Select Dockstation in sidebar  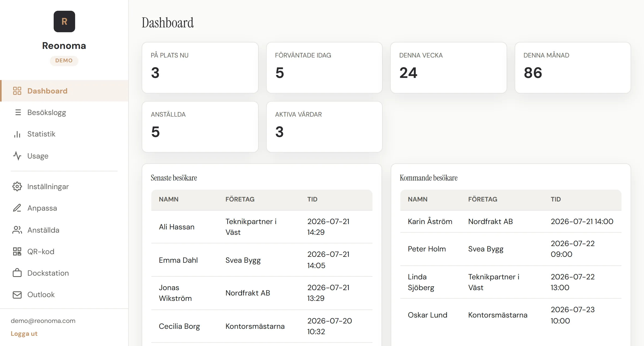pyautogui.click(x=64, y=273)
